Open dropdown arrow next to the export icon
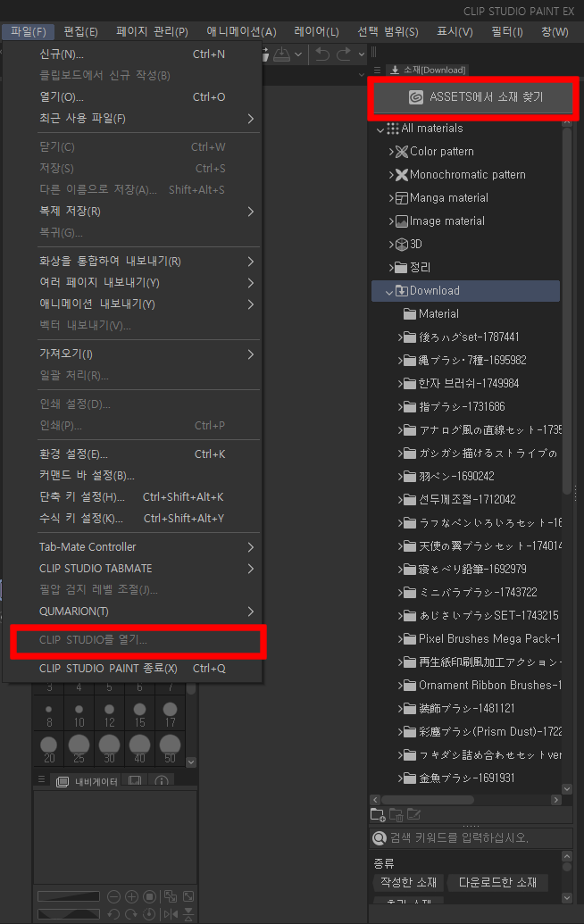This screenshot has height=924, width=584. [x=298, y=54]
